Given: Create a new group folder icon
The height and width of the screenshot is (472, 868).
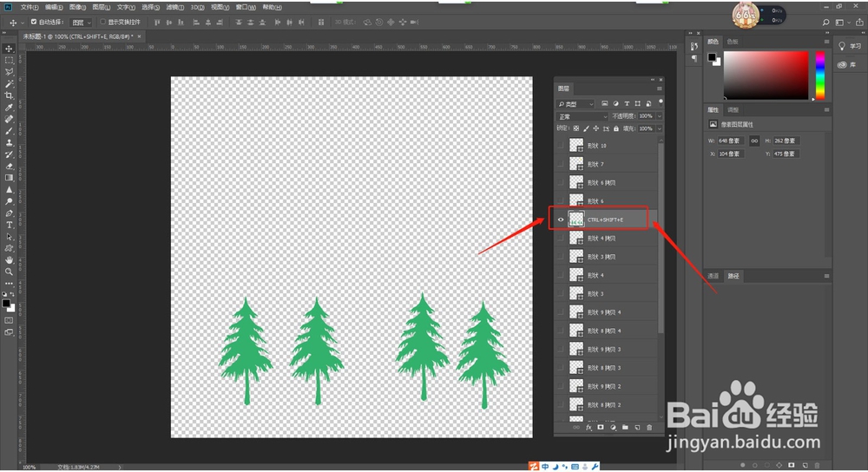Looking at the screenshot, I should pyautogui.click(x=625, y=427).
